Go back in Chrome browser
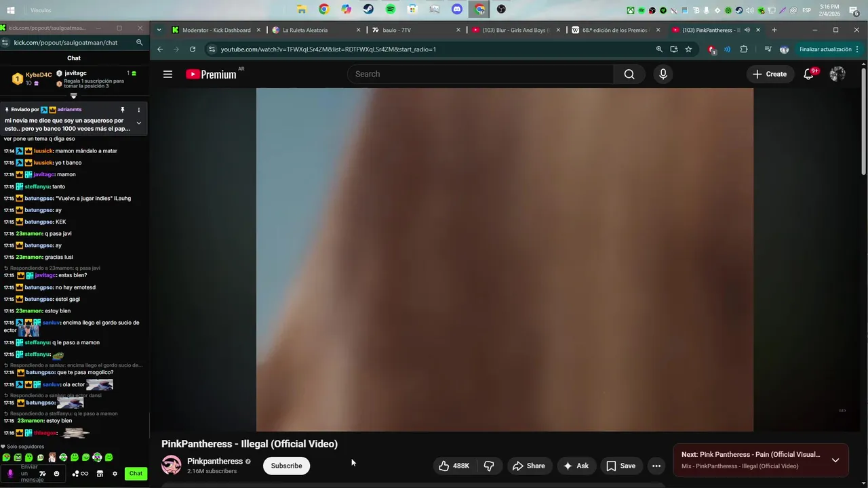This screenshot has height=488, width=868. 160,49
